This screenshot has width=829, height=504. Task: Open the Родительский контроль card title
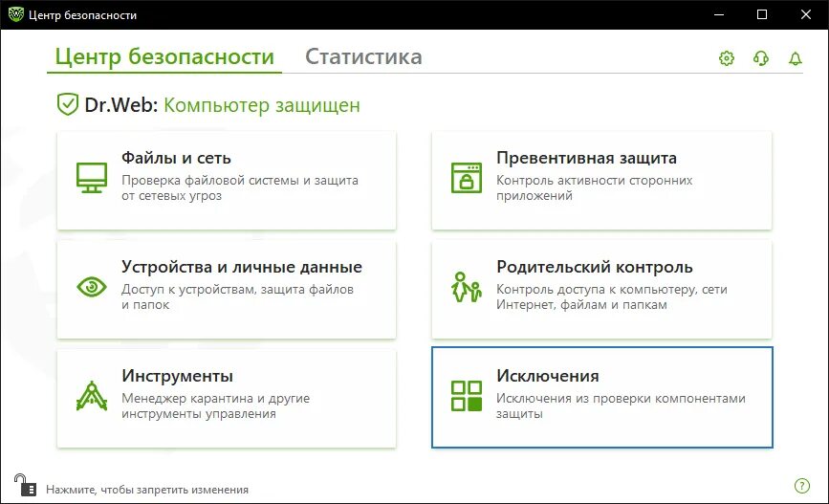(x=594, y=267)
